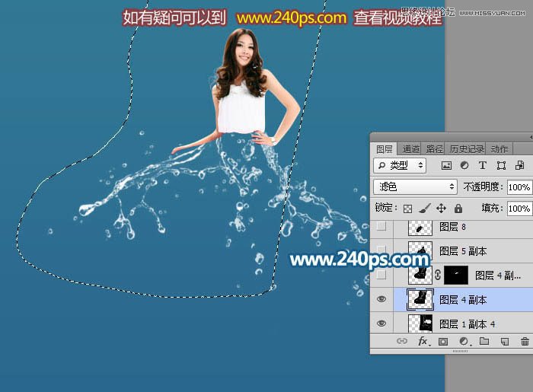Click the 不透明度 value field
This screenshot has width=533, height=392.
coord(519,186)
